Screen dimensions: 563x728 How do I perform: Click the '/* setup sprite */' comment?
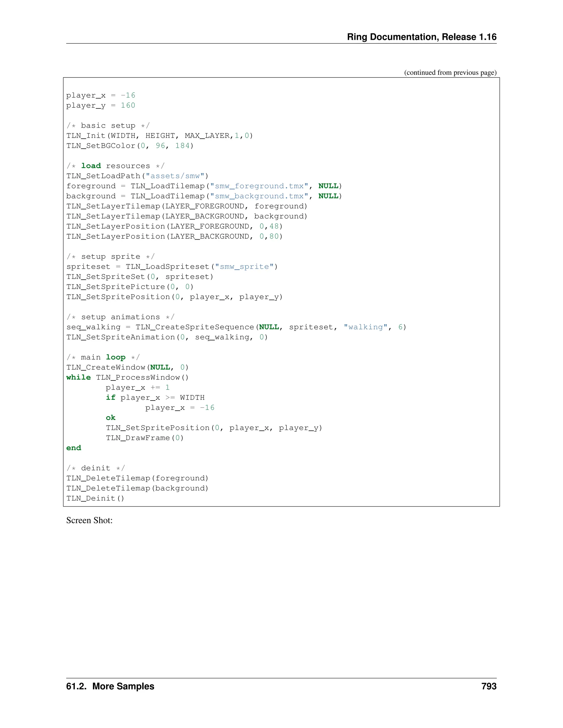point(111,257)
